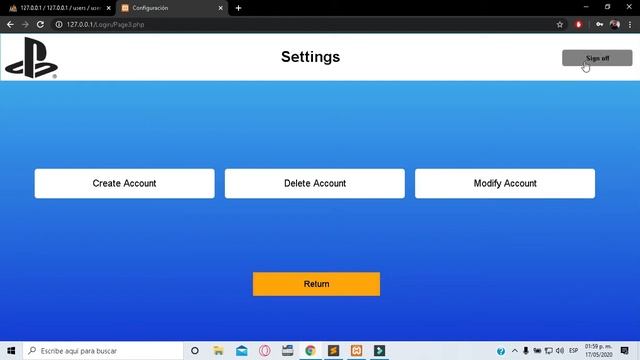Image resolution: width=640 pixels, height=360 pixels.
Task: Sign off from the account
Action: click(x=597, y=58)
